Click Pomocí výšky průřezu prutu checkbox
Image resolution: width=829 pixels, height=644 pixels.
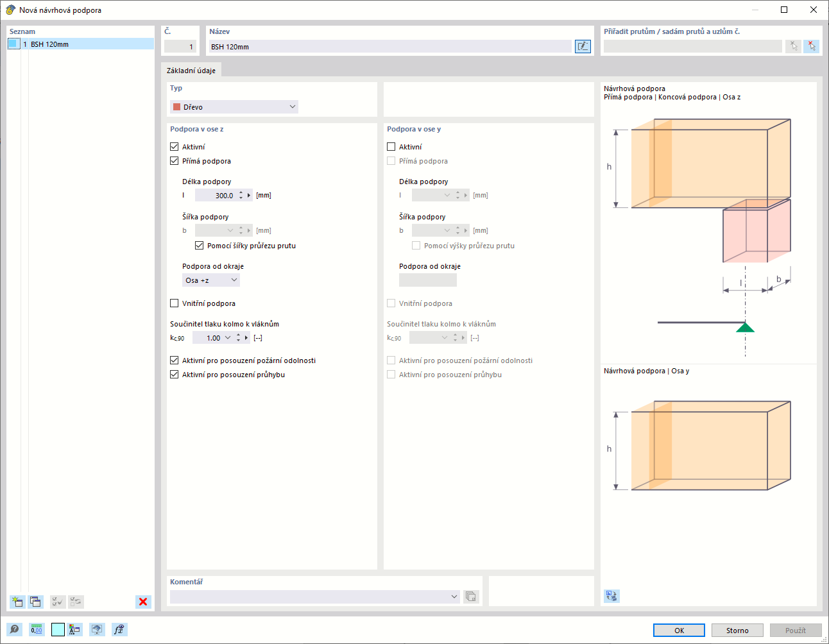(416, 246)
